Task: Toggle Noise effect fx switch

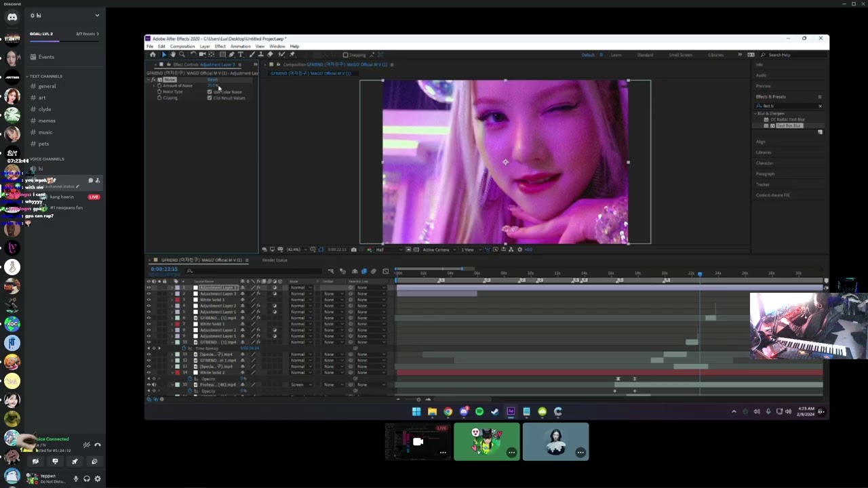Action: pos(153,80)
